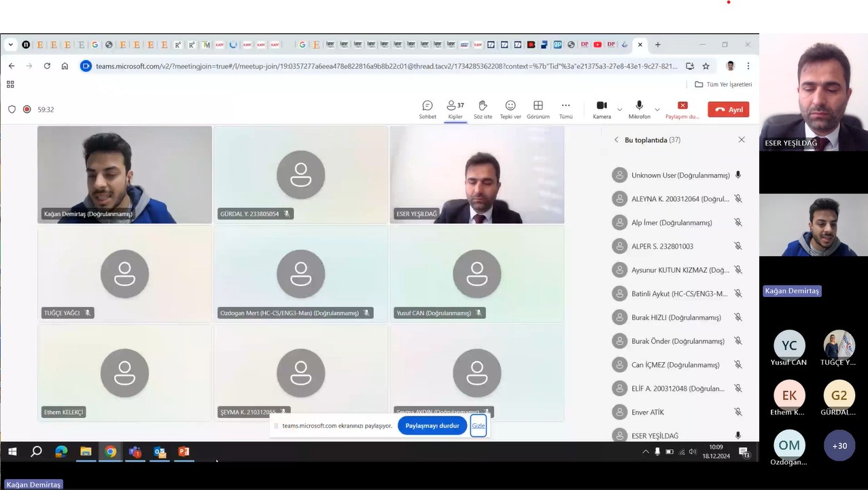The height and width of the screenshot is (490, 868).
Task: Bookmark page with star icon
Action: click(706, 66)
